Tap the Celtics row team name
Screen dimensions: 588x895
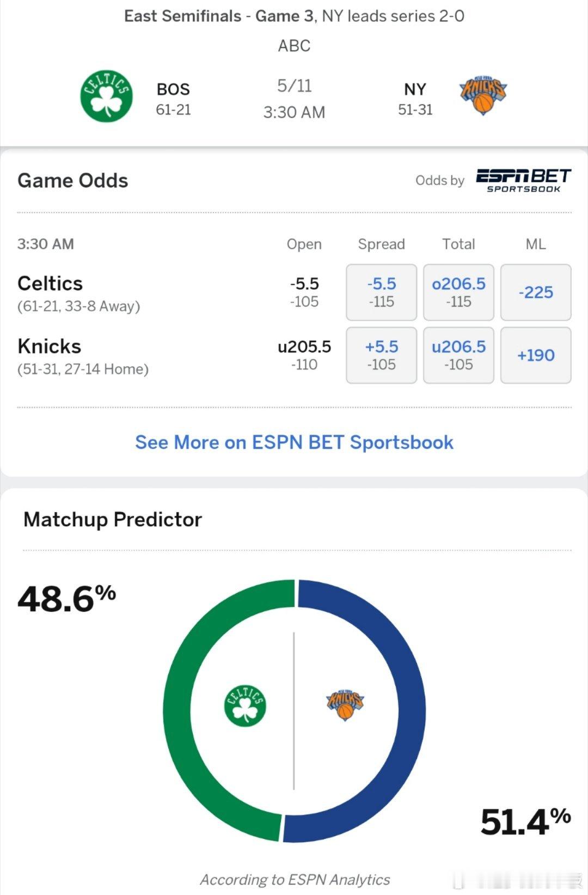50,283
